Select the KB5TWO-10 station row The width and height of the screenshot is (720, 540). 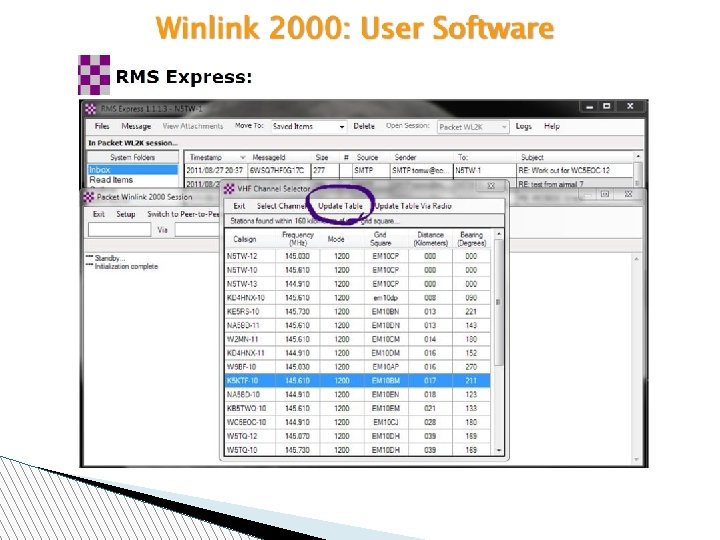[x=358, y=408]
